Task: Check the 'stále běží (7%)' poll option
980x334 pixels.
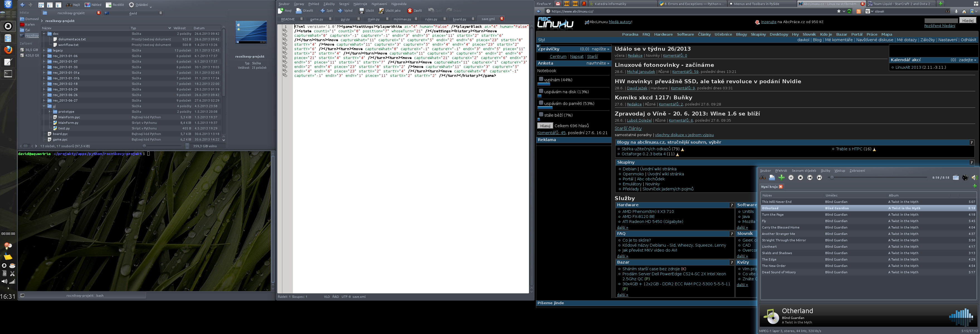Action: (x=541, y=114)
